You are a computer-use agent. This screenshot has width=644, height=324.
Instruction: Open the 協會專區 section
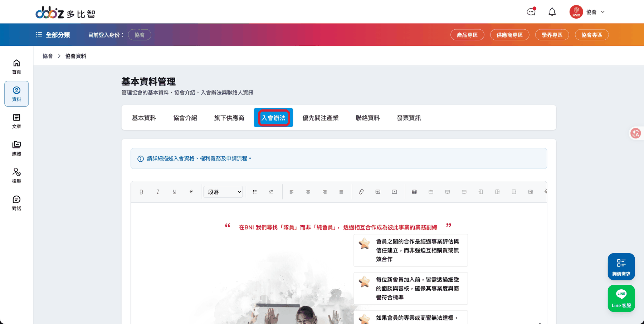click(x=592, y=35)
